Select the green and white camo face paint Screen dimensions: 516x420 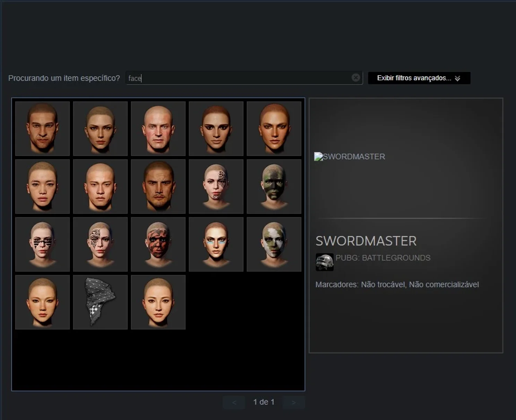(x=274, y=244)
